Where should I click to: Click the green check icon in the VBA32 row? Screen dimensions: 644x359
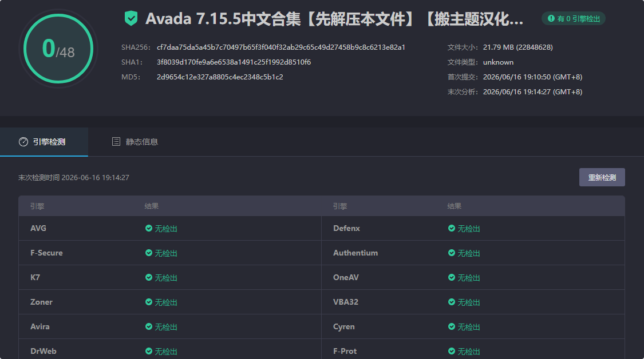pos(452,302)
